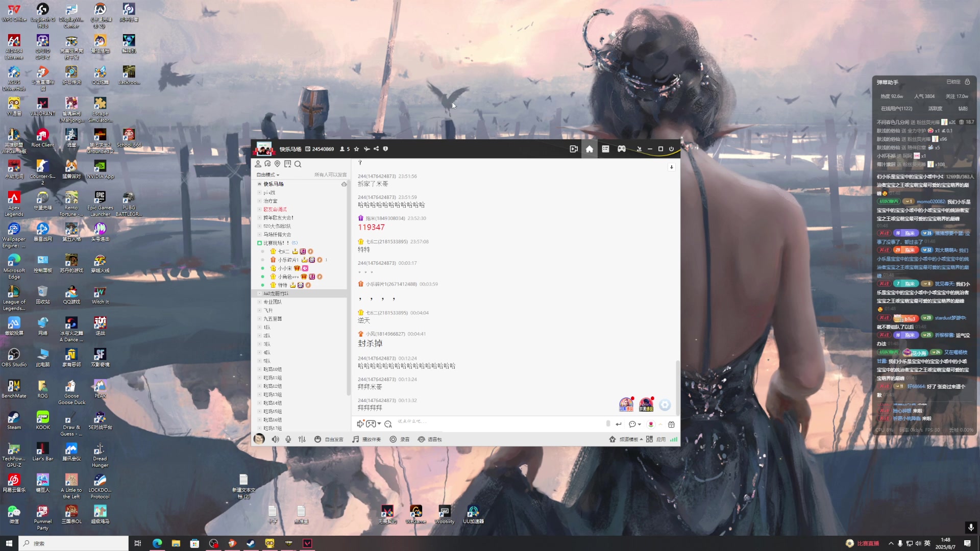Click the flower gift icon in chat toolbar
The width and height of the screenshot is (980, 551).
650,424
